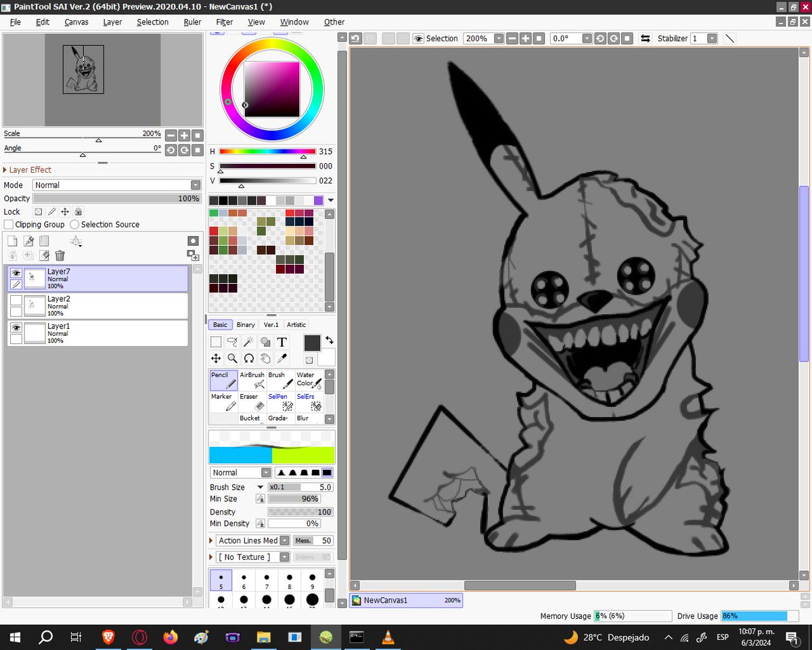Open the Filter menu
This screenshot has height=650, width=812.
(x=225, y=22)
